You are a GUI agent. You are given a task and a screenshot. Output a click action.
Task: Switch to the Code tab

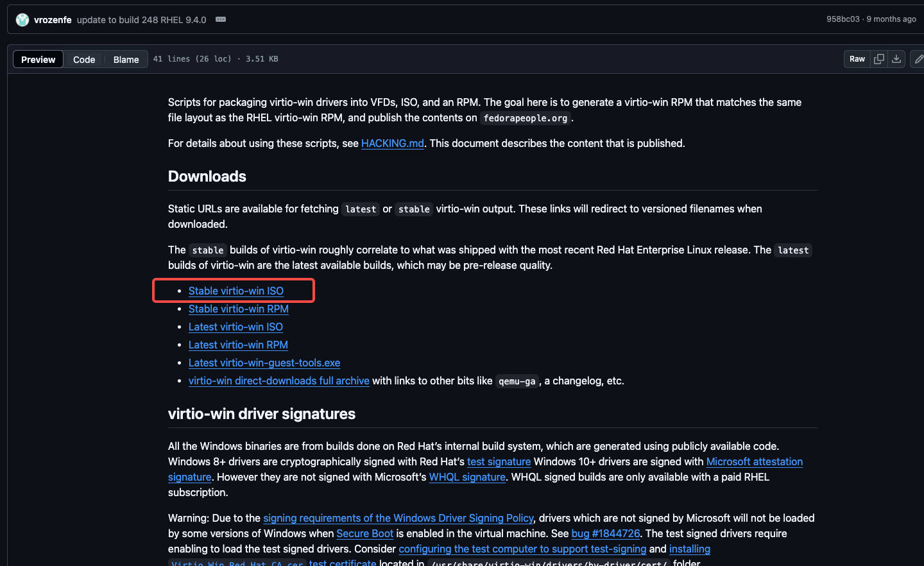coord(84,60)
